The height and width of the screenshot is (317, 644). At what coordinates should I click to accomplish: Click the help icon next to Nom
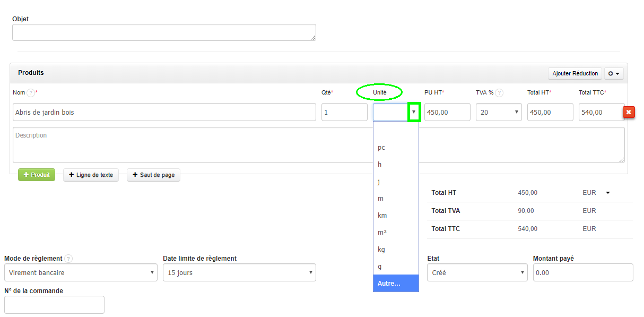(x=31, y=93)
